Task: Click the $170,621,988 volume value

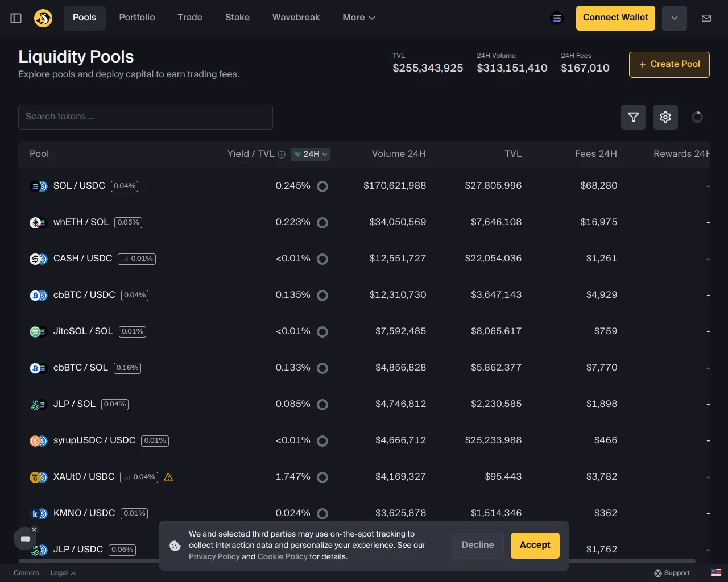Action: pyautogui.click(x=395, y=186)
